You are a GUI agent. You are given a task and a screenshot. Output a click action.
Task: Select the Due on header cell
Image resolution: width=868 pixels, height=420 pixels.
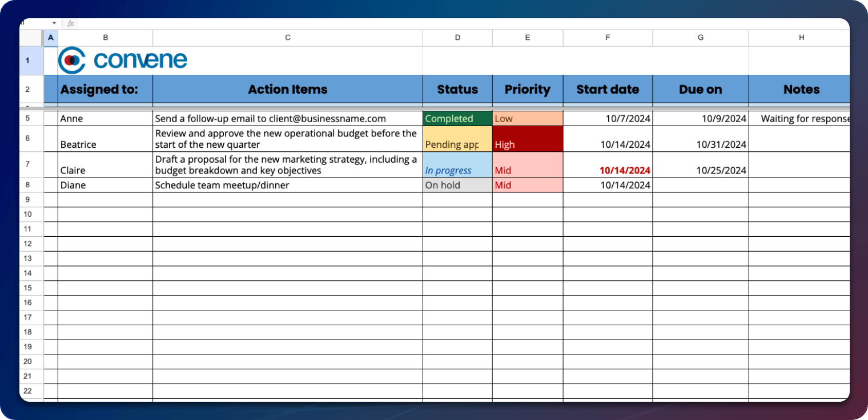click(x=700, y=90)
